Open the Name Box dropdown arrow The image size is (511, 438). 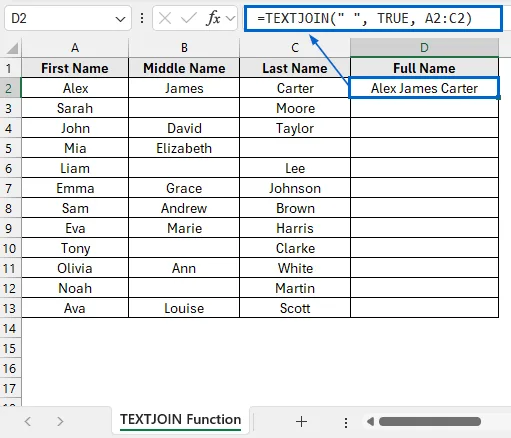tap(120, 19)
